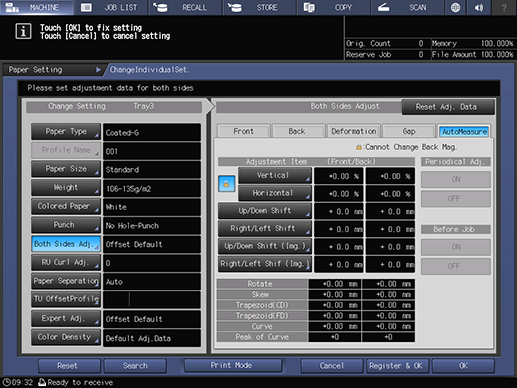Viewport: 517px width, 388px height.
Task: Click Reset Adj. Data button
Action: [x=448, y=107]
